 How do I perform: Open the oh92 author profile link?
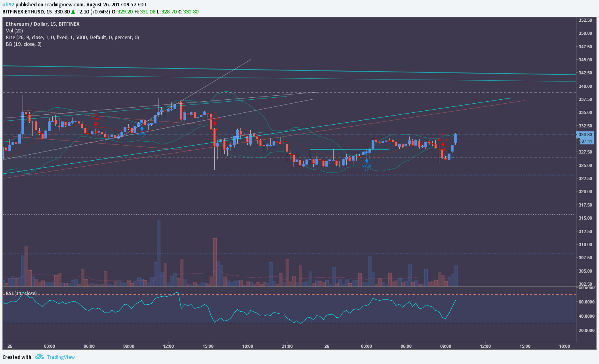[x=8, y=5]
